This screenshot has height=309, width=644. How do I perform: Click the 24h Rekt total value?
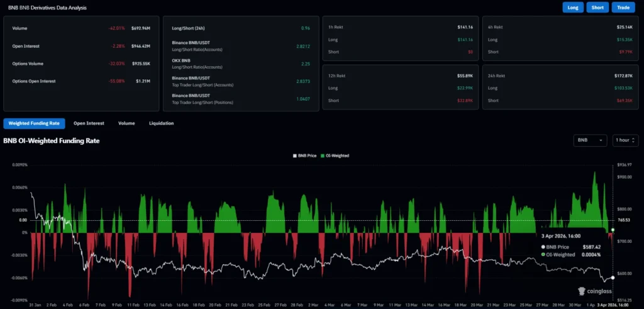point(622,76)
